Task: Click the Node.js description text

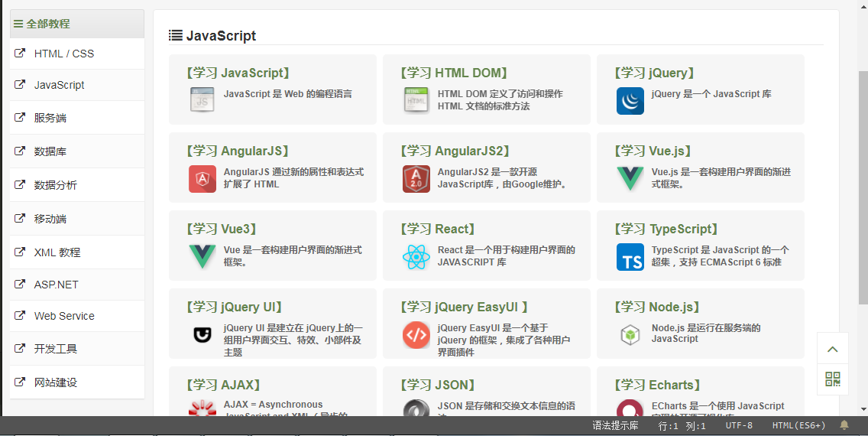Action: [706, 333]
